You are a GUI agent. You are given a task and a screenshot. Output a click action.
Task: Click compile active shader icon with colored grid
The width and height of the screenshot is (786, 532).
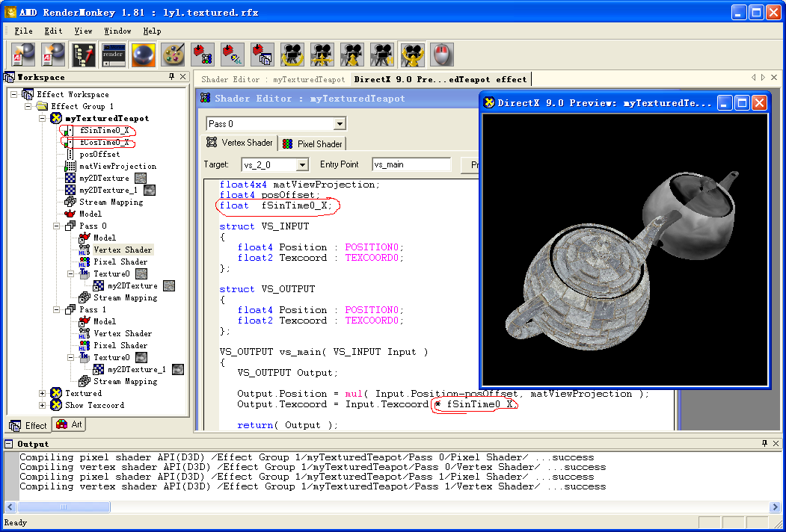(x=203, y=55)
